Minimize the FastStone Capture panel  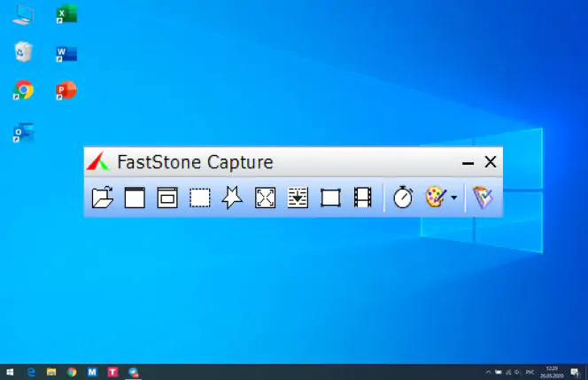468,163
